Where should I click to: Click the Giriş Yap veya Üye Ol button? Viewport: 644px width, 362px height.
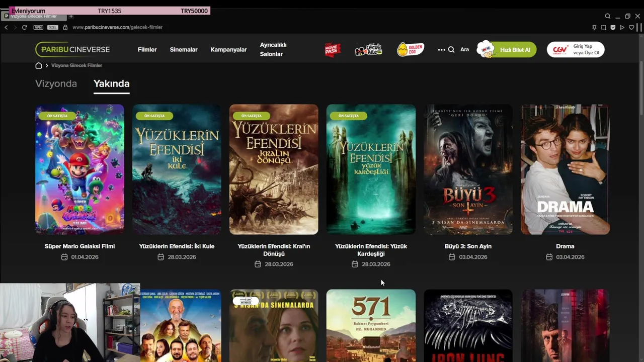click(x=576, y=50)
